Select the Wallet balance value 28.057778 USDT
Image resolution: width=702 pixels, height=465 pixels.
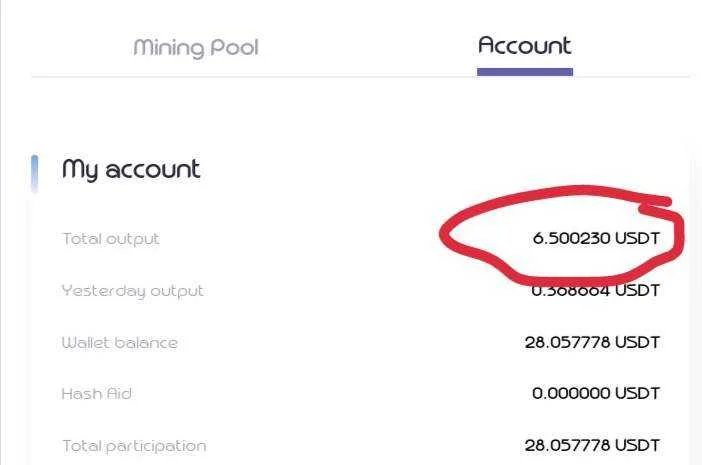click(x=592, y=342)
